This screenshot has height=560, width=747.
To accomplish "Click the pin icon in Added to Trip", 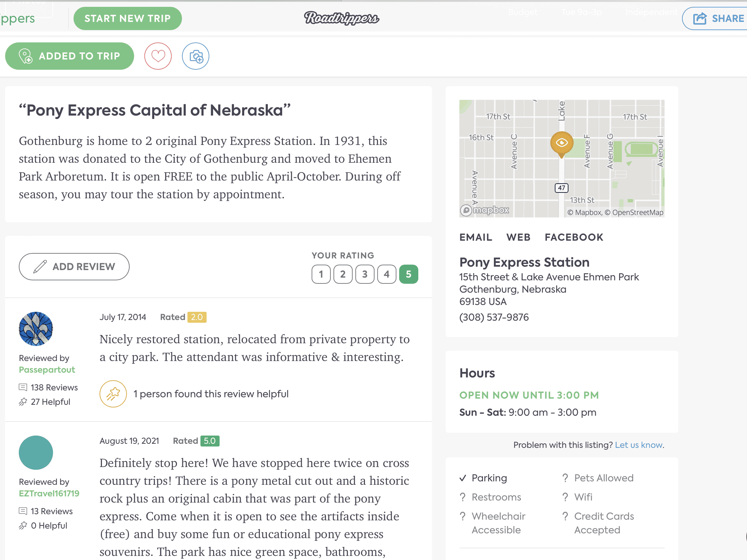I will [x=25, y=56].
